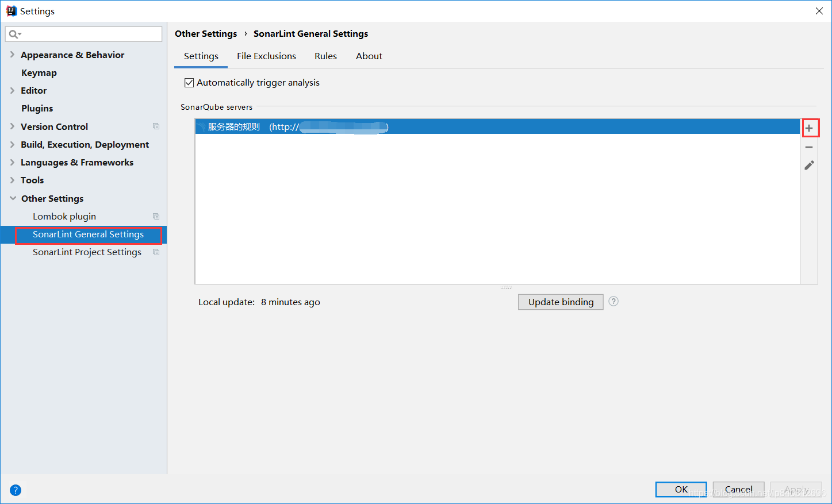The image size is (832, 504).
Task: Expand the Editor tree node
Action: pyautogui.click(x=12, y=90)
